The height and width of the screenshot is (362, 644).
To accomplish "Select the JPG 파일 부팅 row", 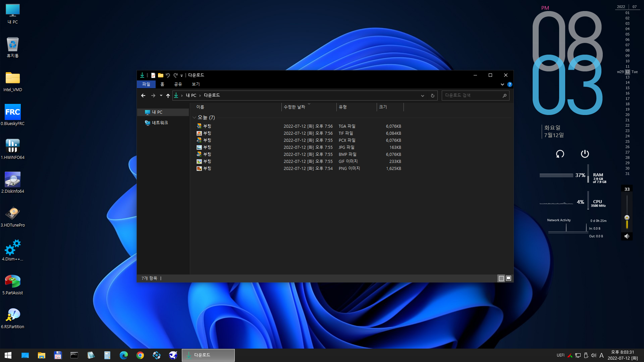I will 299,147.
